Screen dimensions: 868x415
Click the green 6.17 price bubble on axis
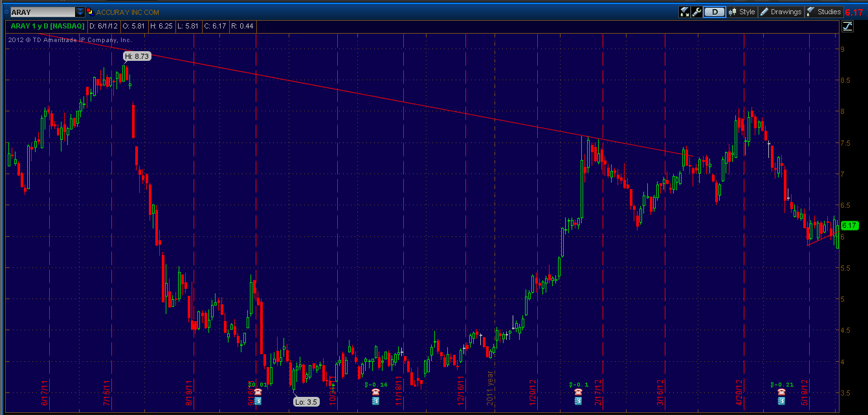(x=851, y=225)
